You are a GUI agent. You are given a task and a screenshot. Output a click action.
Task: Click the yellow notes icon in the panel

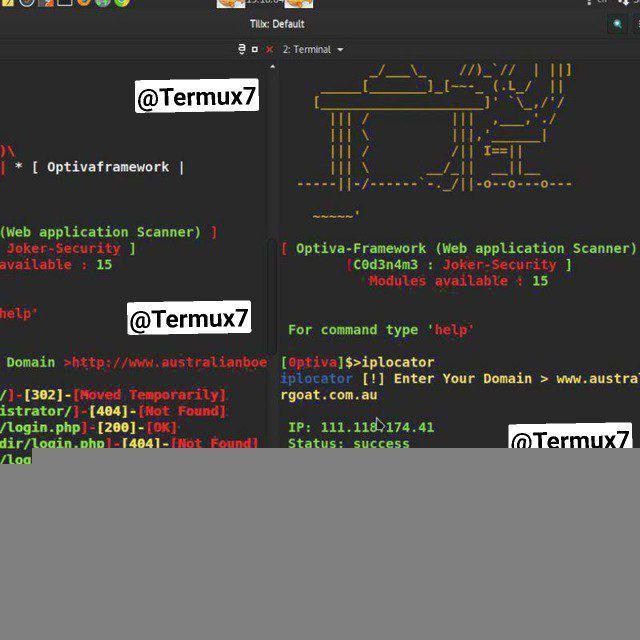pos(7,3)
